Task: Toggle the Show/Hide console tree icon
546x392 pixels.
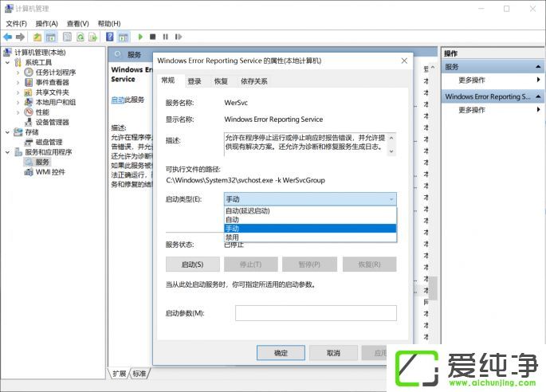Action: [x=51, y=37]
